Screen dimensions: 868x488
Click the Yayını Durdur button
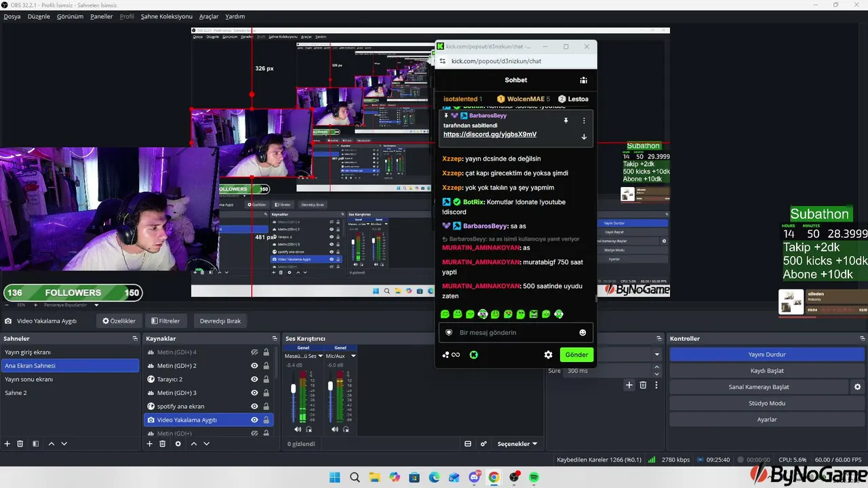767,354
